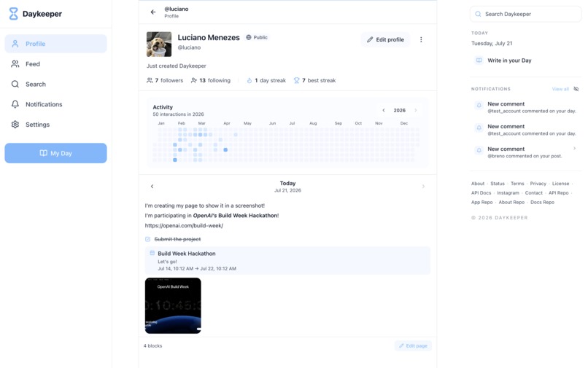
Task: Click Write in your Day
Action: 509,60
